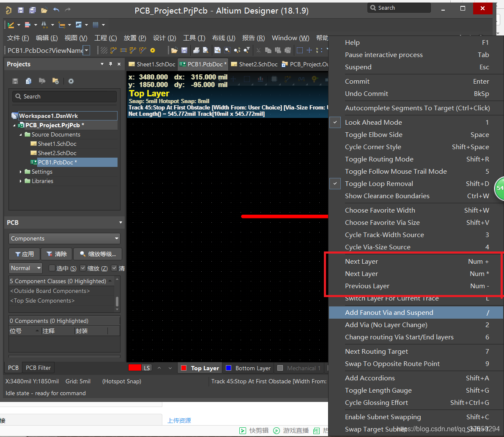This screenshot has height=437, width=504.
Task: Collapse the PCB_Project.PrjPcb node
Action: pos(14,126)
